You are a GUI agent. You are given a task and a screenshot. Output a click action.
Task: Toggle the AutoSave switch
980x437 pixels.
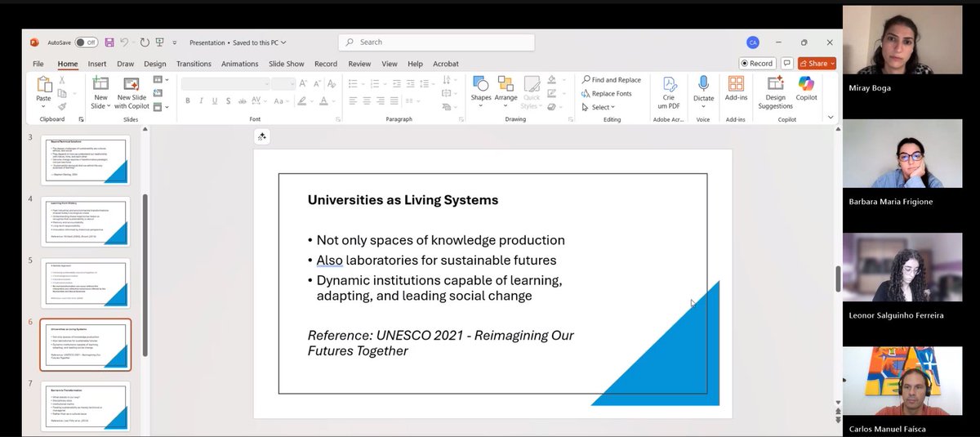[x=86, y=42]
